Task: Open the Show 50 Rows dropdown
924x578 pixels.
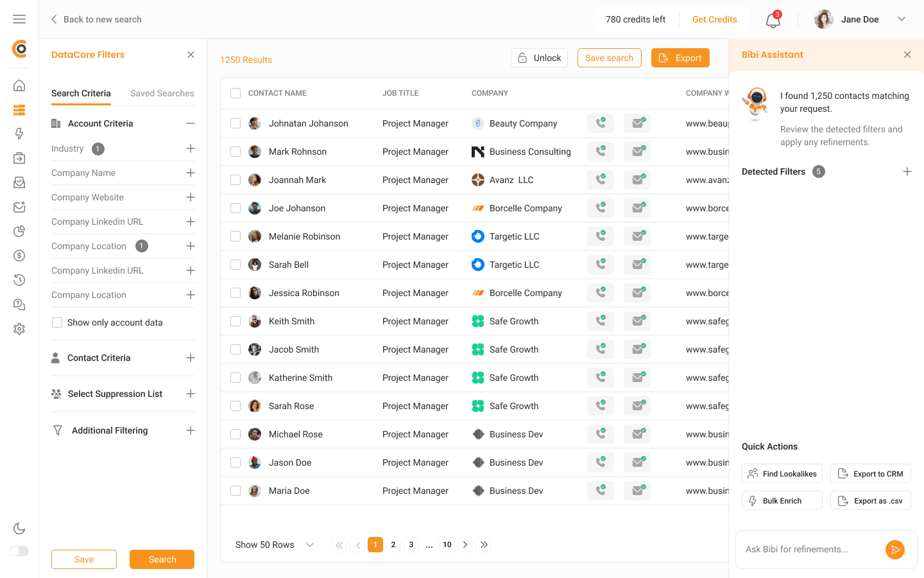Action: (x=275, y=545)
